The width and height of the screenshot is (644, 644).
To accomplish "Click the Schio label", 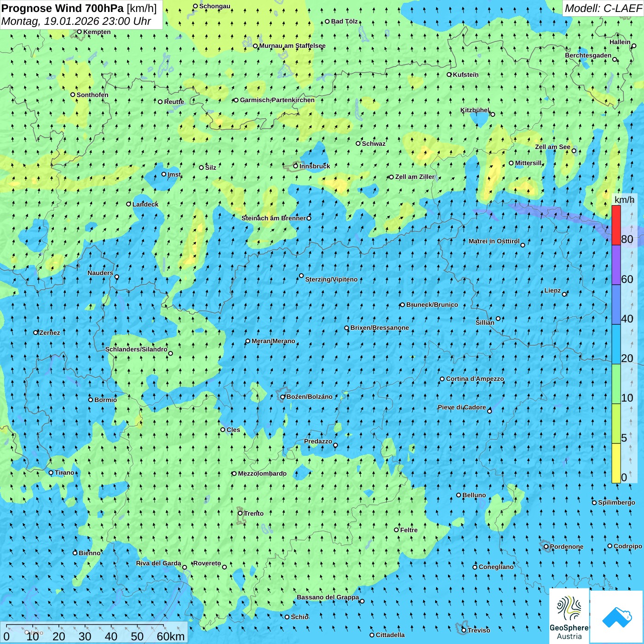I will pos(299,617).
